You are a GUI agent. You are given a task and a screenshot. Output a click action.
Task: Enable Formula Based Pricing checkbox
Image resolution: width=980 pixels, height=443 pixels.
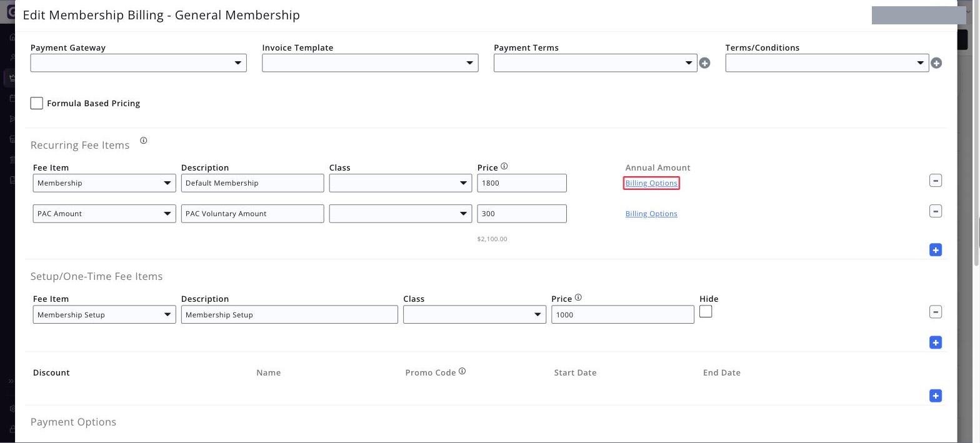pyautogui.click(x=37, y=103)
